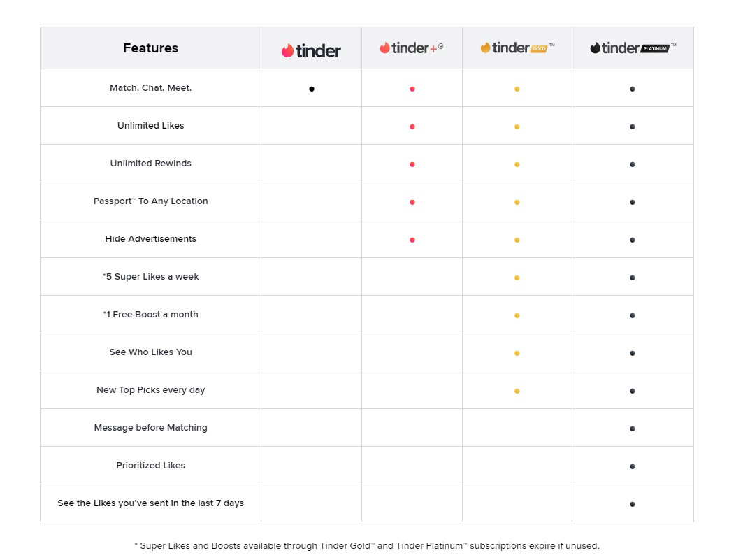Click red dot for Tinder+ Unlimited Likes
This screenshot has height=560, width=736.
click(412, 127)
